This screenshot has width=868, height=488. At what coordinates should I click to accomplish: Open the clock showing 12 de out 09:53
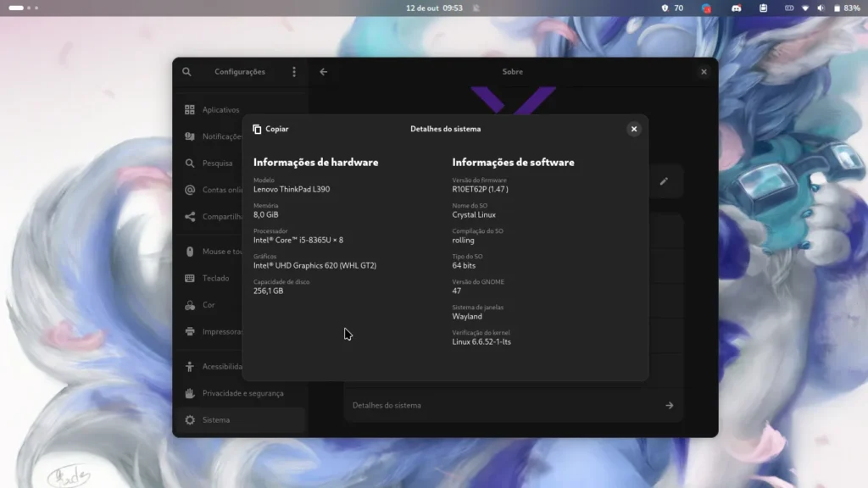[434, 8]
